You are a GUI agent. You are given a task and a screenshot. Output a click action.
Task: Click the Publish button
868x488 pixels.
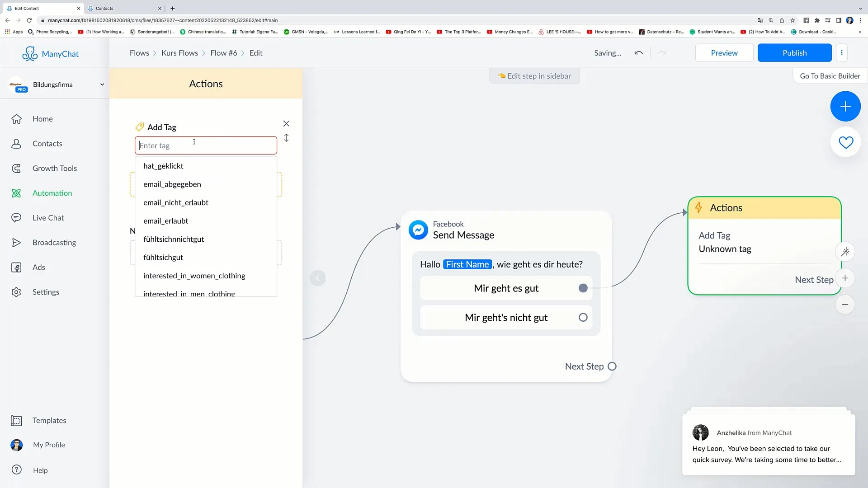(x=795, y=52)
